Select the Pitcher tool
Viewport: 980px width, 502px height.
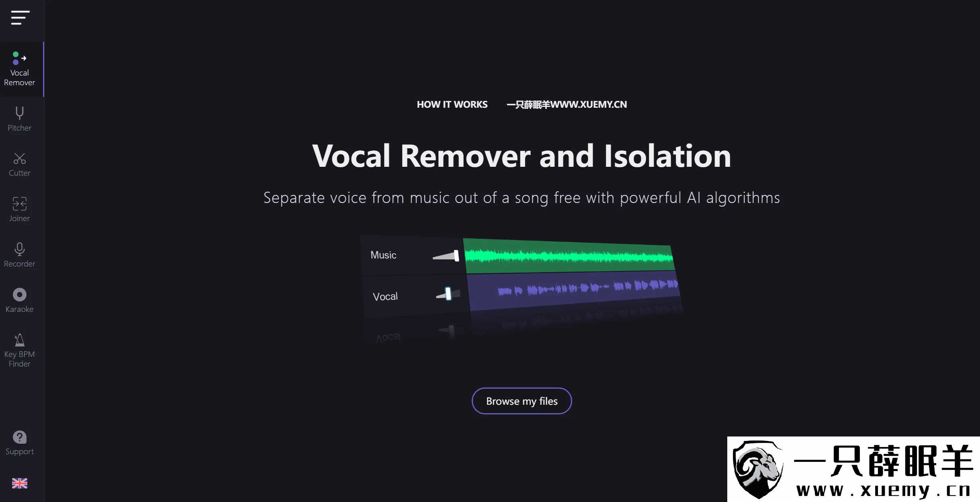tap(19, 118)
